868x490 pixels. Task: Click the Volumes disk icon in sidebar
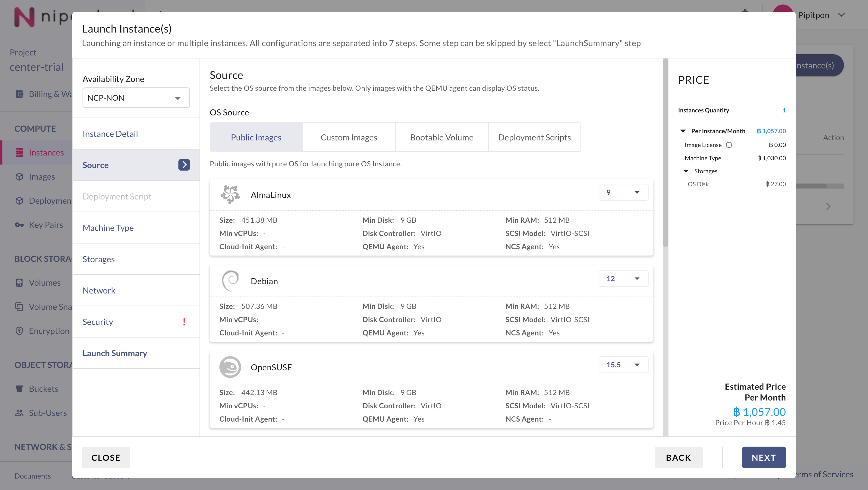pyautogui.click(x=19, y=282)
